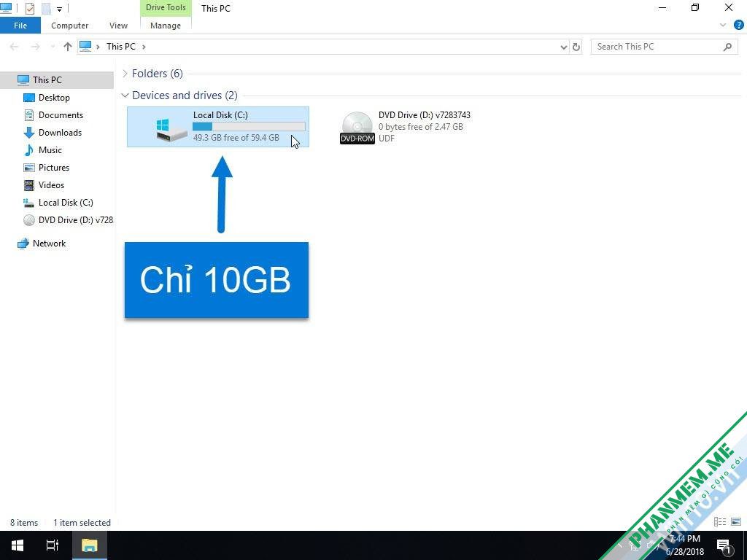Open the Action Center notification icon
Viewport: 747px width, 560px height.
point(724,545)
